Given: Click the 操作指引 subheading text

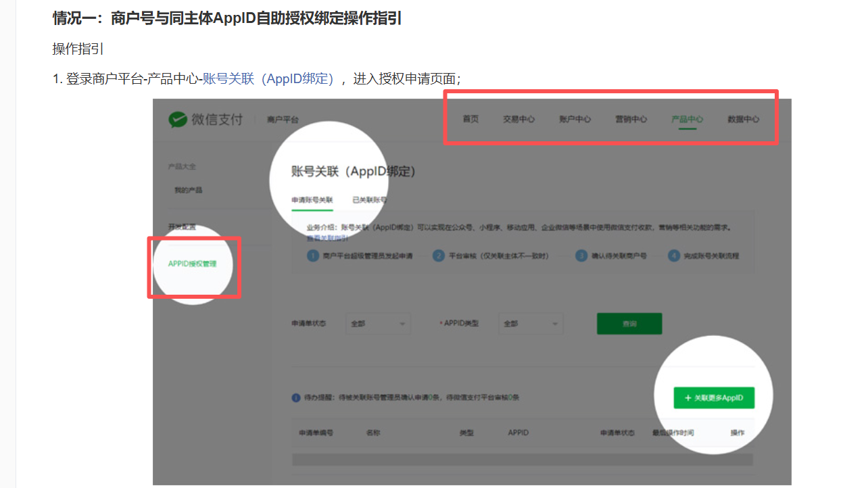Looking at the screenshot, I should 78,49.
